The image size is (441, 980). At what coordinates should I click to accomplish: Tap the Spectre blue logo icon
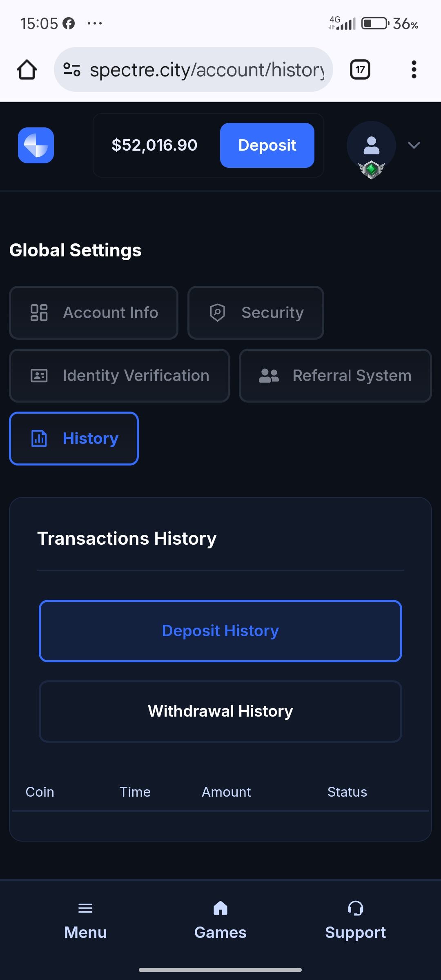point(36,145)
